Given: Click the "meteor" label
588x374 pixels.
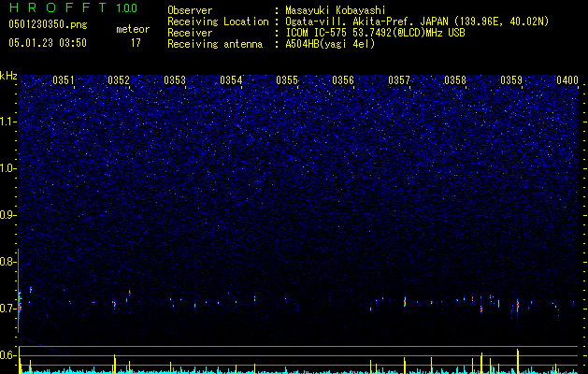Looking at the screenshot, I should coord(133,29).
